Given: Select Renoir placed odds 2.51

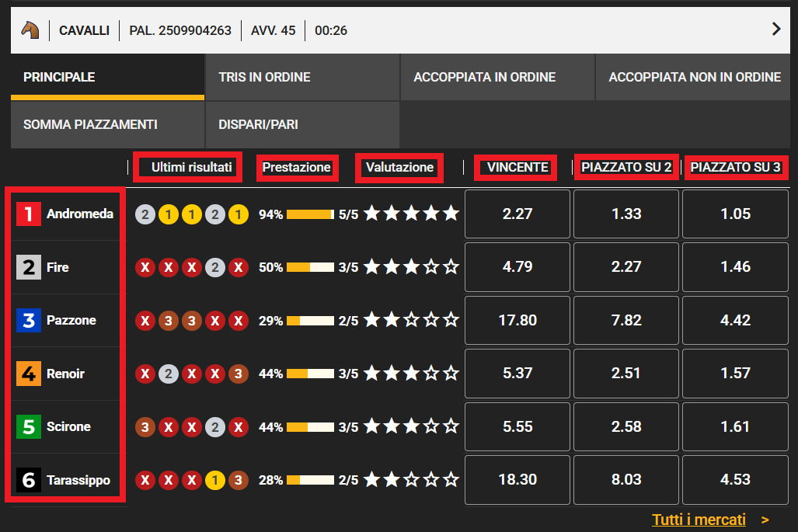Looking at the screenshot, I should (x=626, y=374).
